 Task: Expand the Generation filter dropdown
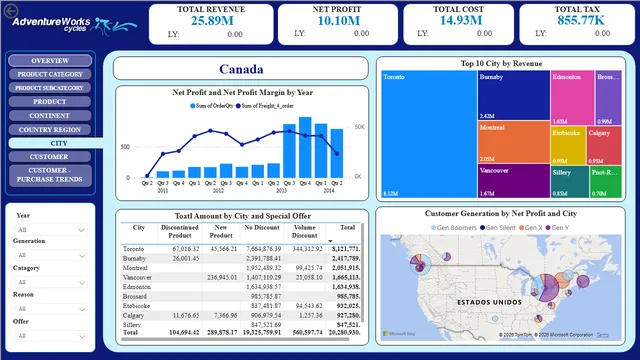51,256
